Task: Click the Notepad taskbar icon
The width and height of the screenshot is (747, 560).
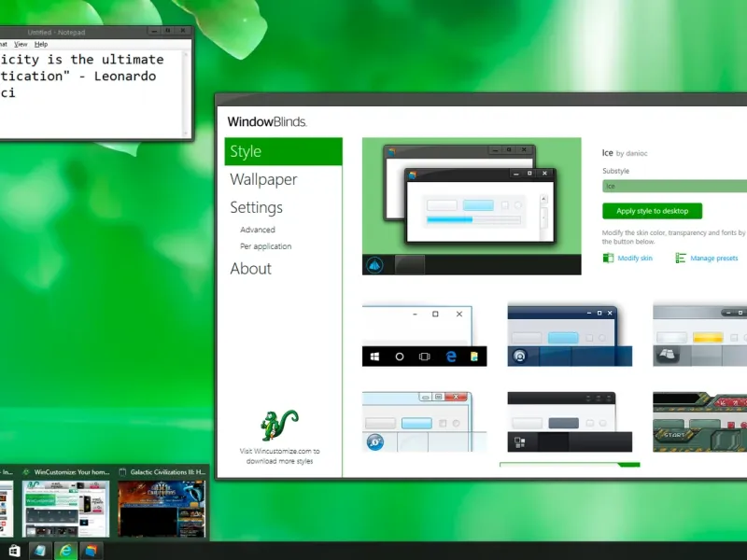Action: tap(40, 551)
